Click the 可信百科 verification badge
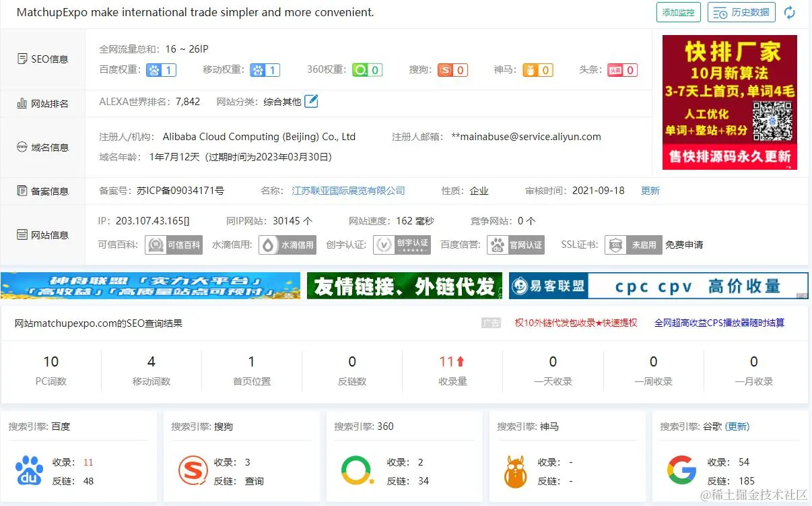This screenshot has width=812, height=506. tap(174, 245)
